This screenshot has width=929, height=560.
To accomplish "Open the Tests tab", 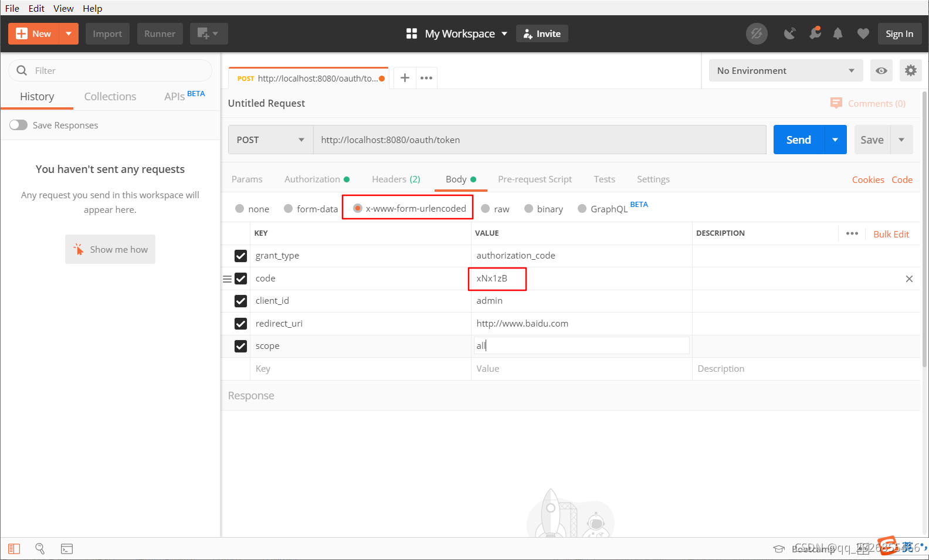I will coord(604,179).
